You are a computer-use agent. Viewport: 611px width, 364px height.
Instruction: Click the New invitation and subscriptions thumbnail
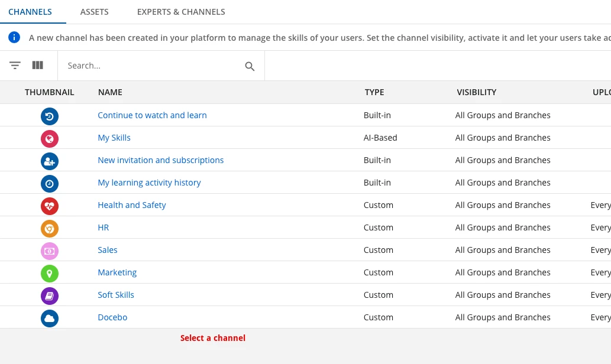50,161
